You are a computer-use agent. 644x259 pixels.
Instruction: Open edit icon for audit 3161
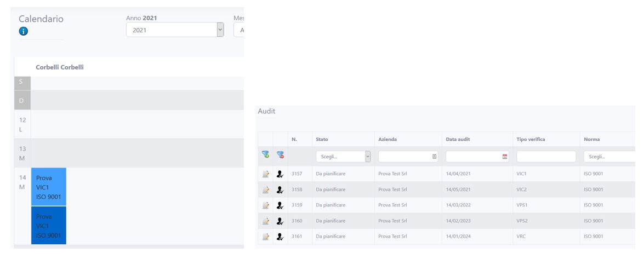pyautogui.click(x=266, y=237)
